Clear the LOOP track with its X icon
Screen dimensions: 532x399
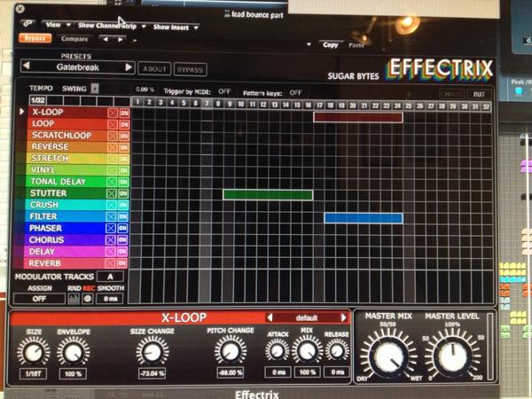[113, 124]
